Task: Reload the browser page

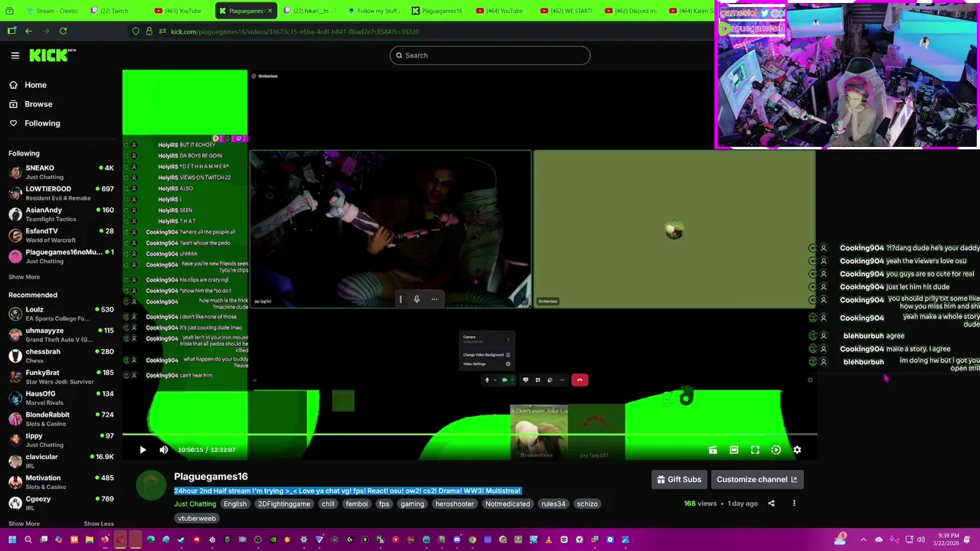Action: tap(63, 31)
